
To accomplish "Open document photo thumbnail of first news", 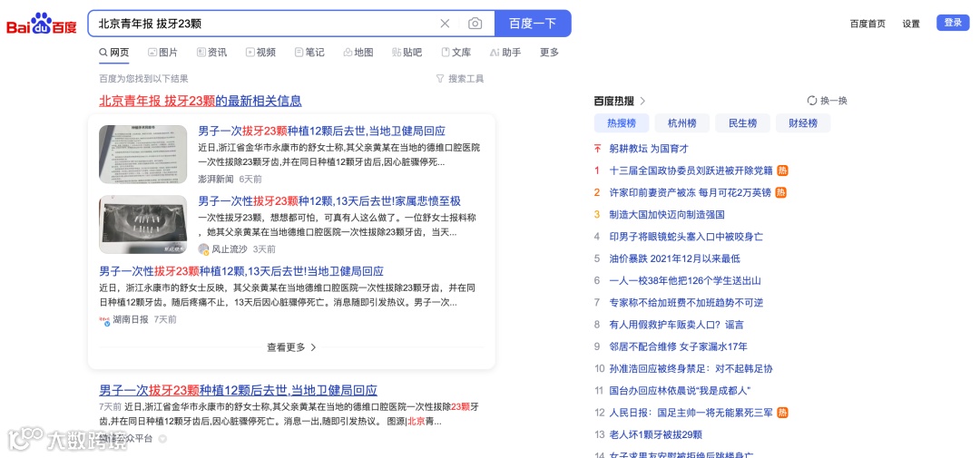I will coord(143,154).
